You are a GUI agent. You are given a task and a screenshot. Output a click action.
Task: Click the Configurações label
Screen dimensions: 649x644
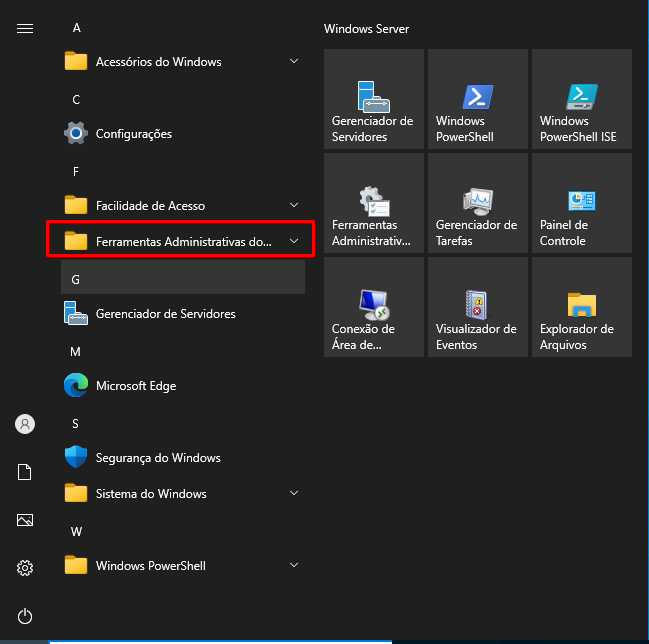pyautogui.click(x=134, y=134)
